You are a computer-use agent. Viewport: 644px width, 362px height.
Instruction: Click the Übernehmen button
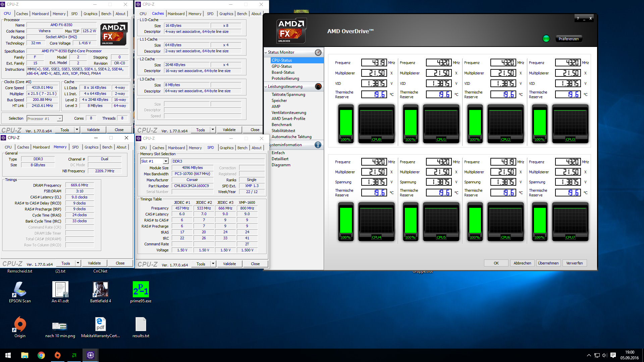(548, 263)
